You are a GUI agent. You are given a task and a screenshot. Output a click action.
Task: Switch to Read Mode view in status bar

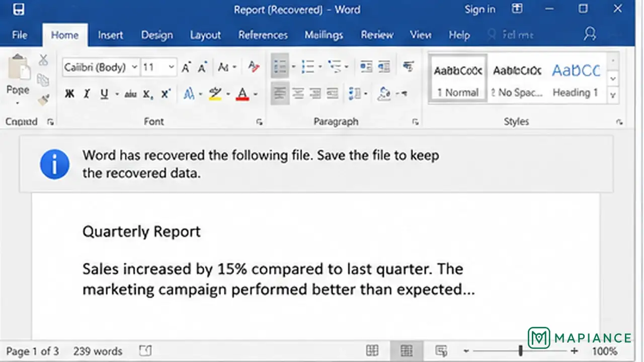click(372, 350)
